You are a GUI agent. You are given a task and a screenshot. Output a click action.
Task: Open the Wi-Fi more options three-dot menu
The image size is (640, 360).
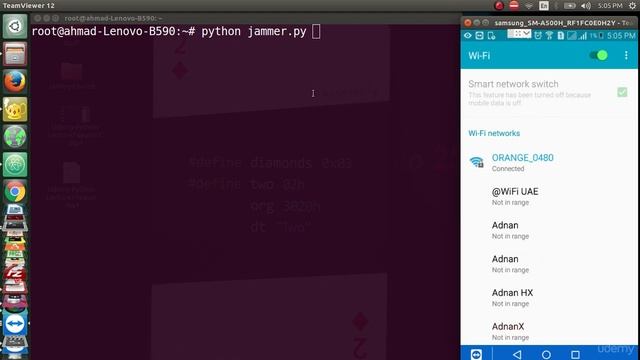click(626, 56)
